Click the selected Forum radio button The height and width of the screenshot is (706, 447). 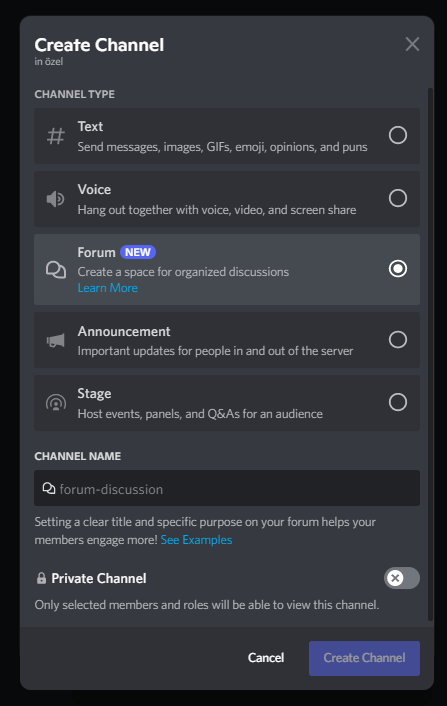[398, 269]
